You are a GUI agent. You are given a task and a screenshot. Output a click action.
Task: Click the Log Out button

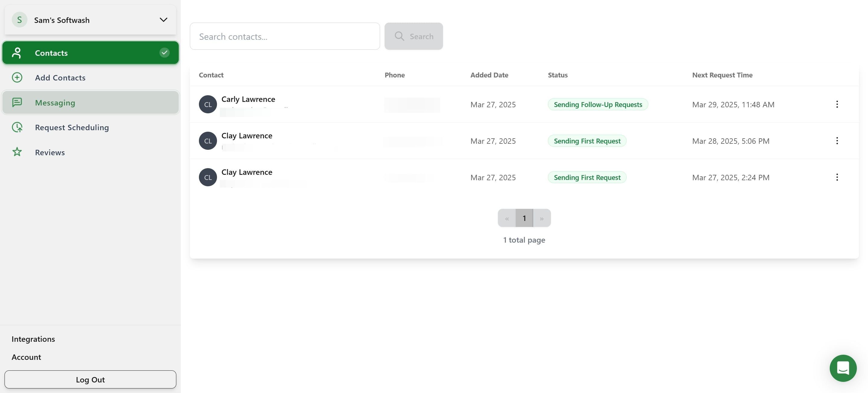tap(90, 379)
